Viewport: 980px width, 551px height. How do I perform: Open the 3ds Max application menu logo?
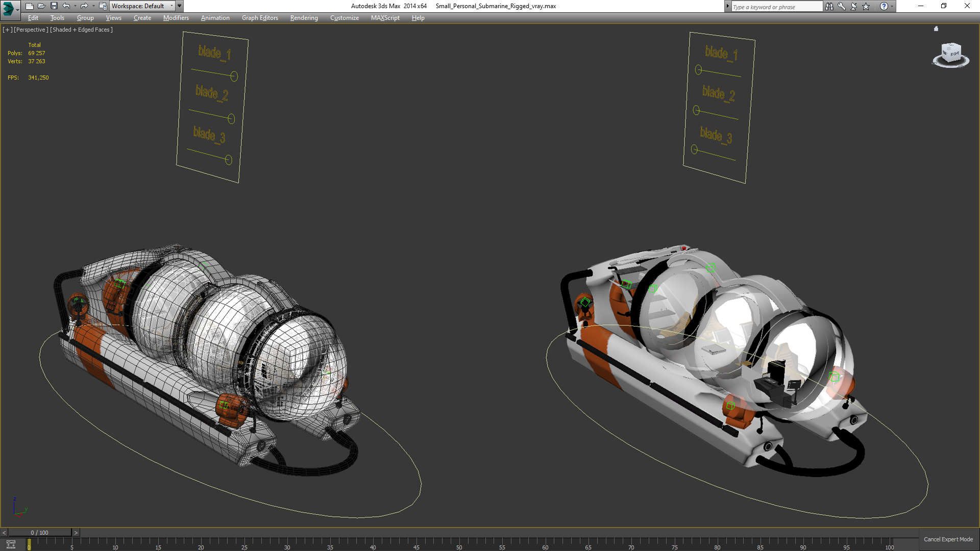tap(8, 8)
